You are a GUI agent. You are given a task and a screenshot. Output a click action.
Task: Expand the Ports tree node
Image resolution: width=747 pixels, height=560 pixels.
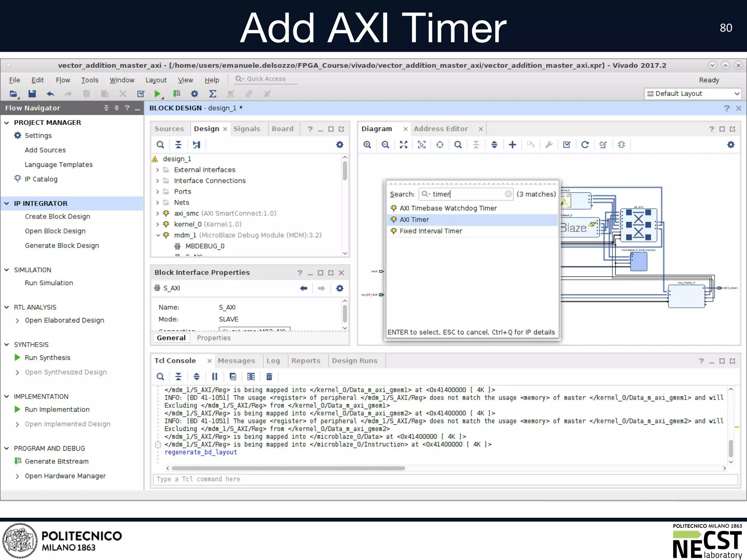click(158, 192)
